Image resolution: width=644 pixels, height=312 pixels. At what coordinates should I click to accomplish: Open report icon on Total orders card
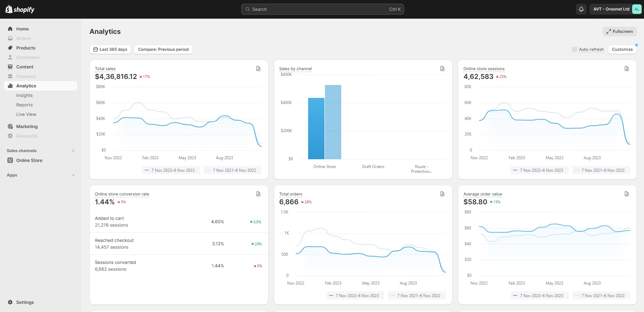[x=442, y=194]
